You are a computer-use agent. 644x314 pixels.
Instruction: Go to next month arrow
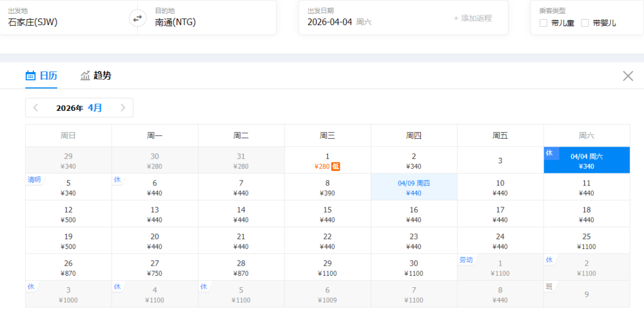click(x=122, y=108)
